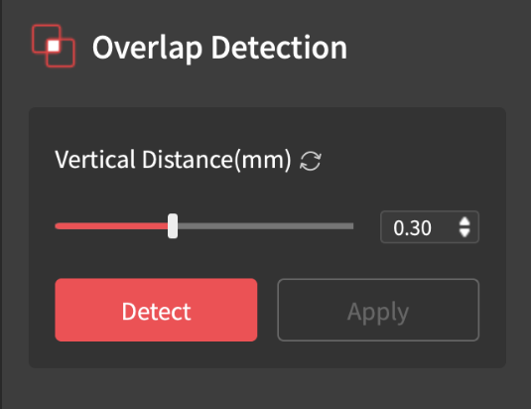This screenshot has width=532, height=409.
Task: Click the circular arrows beside Vertical Distance
Action: pos(310,161)
